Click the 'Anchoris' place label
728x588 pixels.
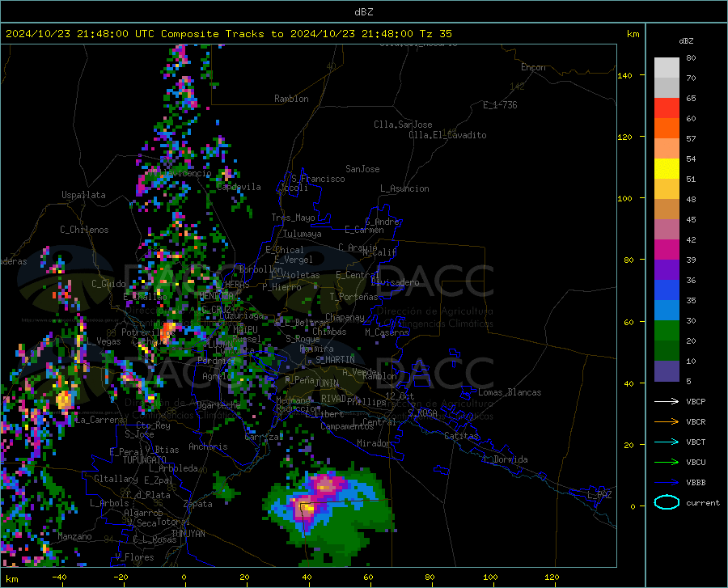208,446
